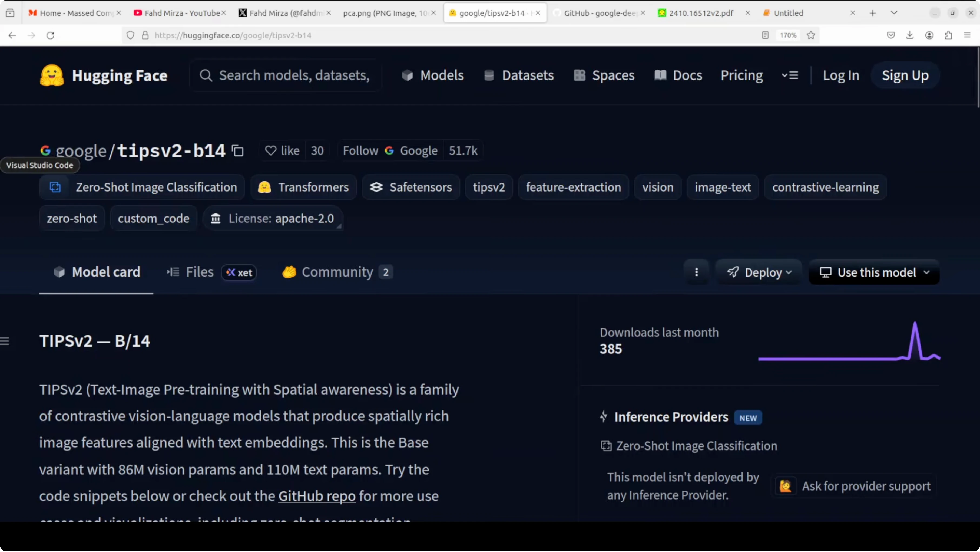Open the Firefox downloads panel
The height and width of the screenshot is (552, 980).
(910, 35)
